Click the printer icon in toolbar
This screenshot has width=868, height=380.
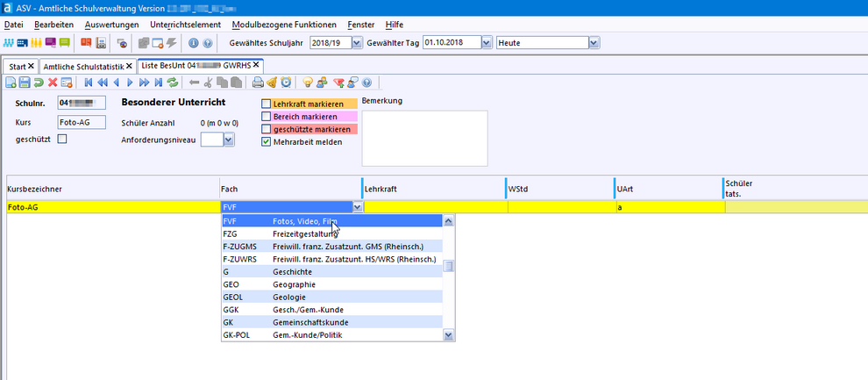258,82
